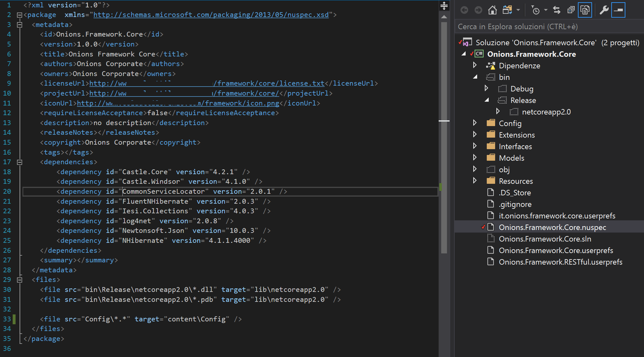The height and width of the screenshot is (357, 644).
Task: Navigate back in Solution Explorer
Action: click(464, 10)
